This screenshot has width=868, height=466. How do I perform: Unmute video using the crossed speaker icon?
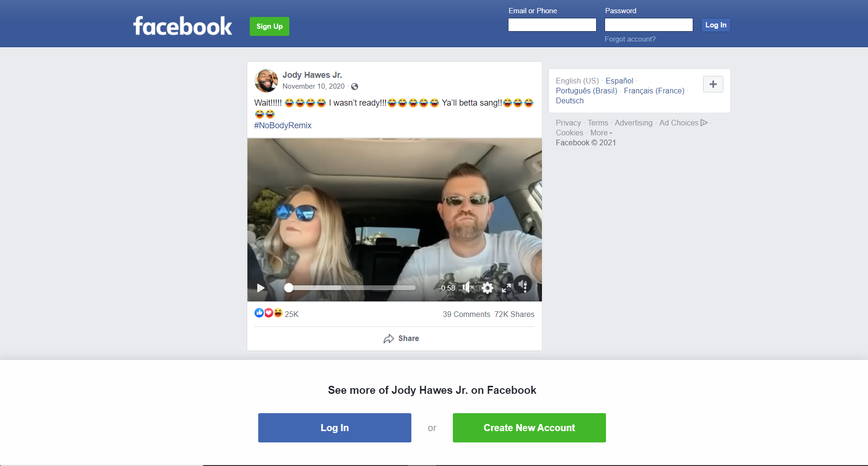point(467,287)
